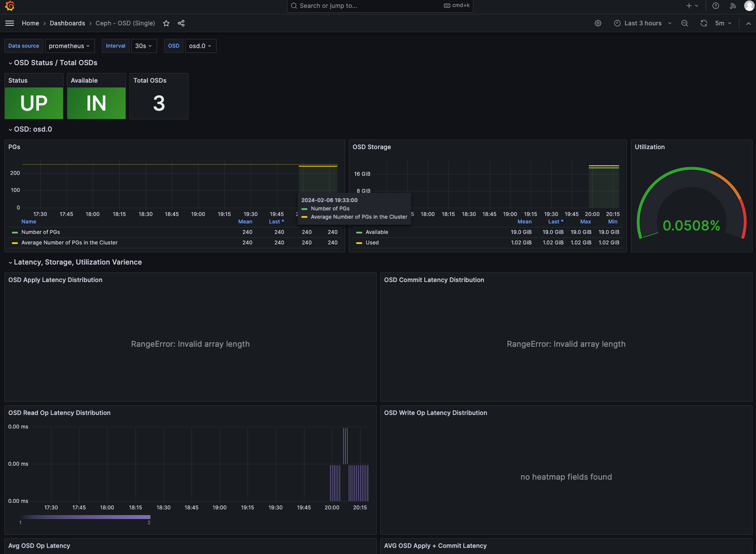Image resolution: width=756 pixels, height=554 pixels.
Task: Click the Status panel title
Action: coord(18,80)
